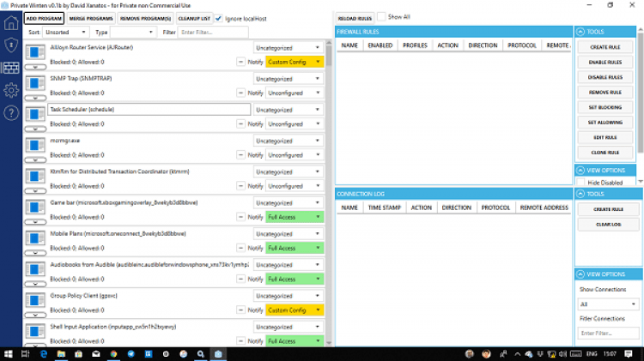This screenshot has width=644, height=361.
Task: Click the minus button beside AllJoyn Notify
Action: tap(240, 62)
